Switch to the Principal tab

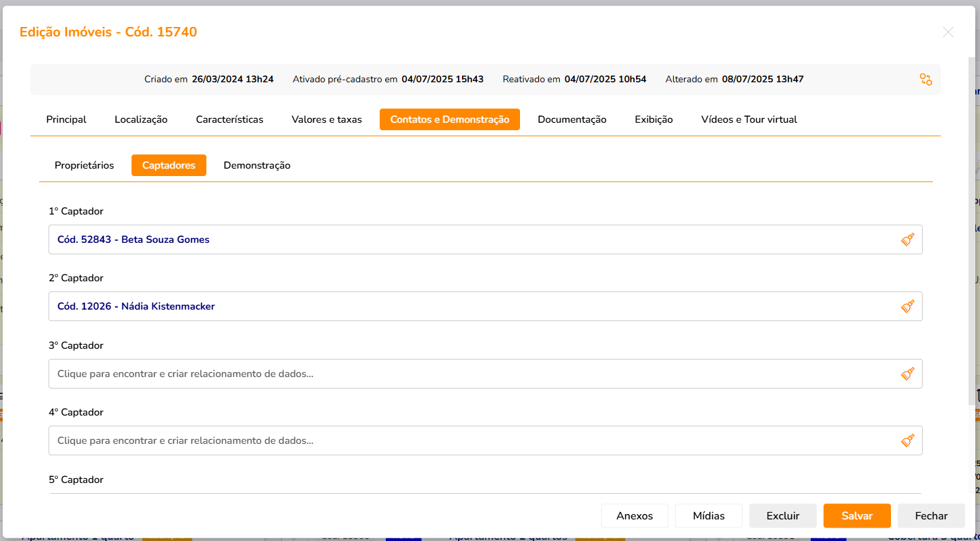[x=66, y=119]
